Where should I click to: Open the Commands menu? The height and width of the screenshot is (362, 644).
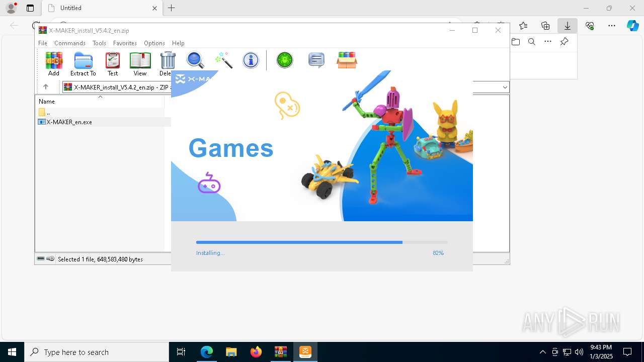point(70,43)
